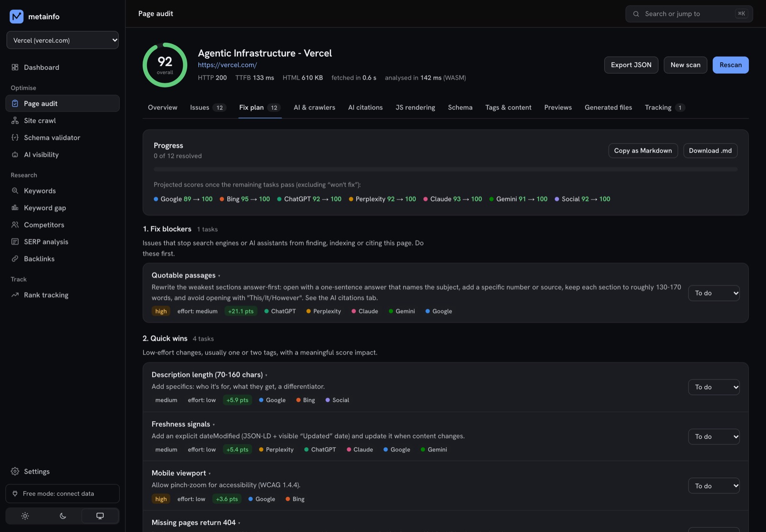This screenshot has height=532, width=766.
Task: Click the search magnifier icon in top bar
Action: click(636, 14)
